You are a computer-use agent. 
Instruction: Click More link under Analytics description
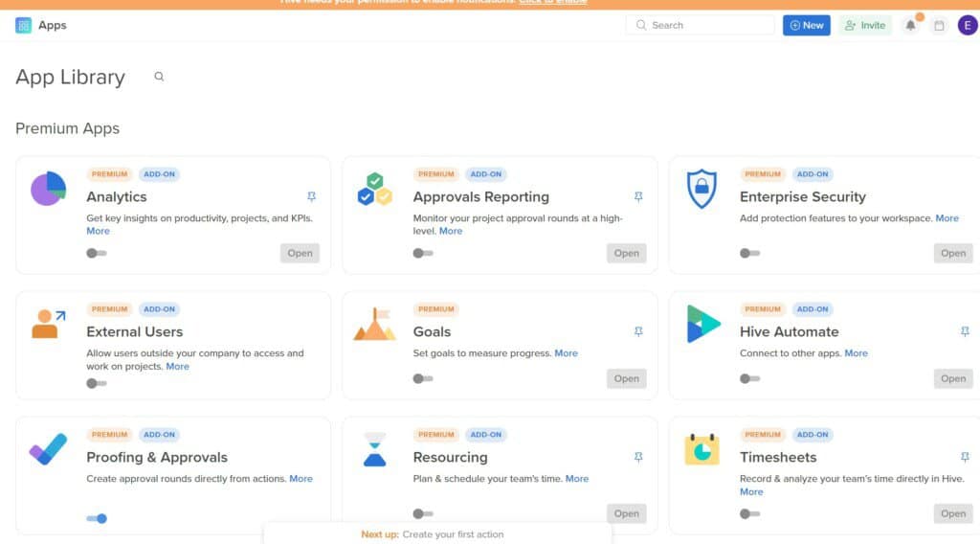(x=99, y=231)
